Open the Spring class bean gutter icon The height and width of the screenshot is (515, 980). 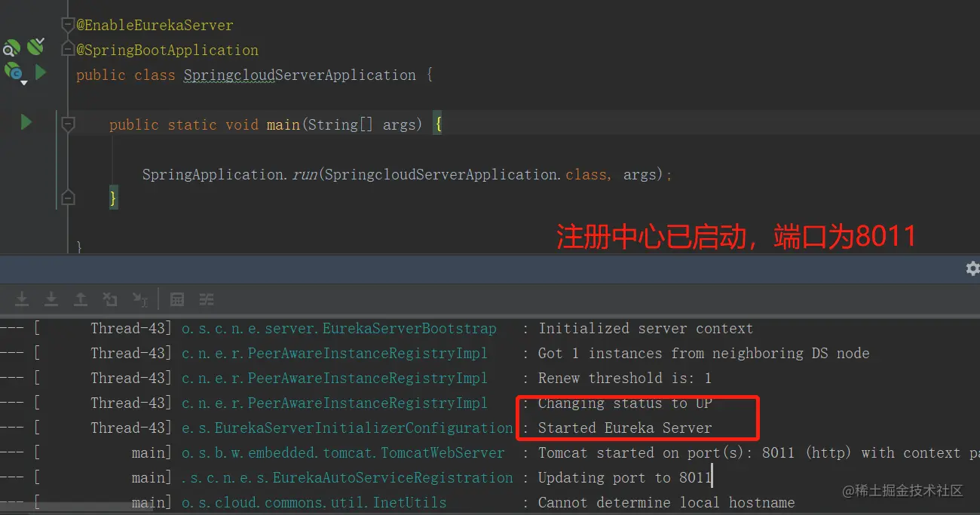click(x=14, y=72)
